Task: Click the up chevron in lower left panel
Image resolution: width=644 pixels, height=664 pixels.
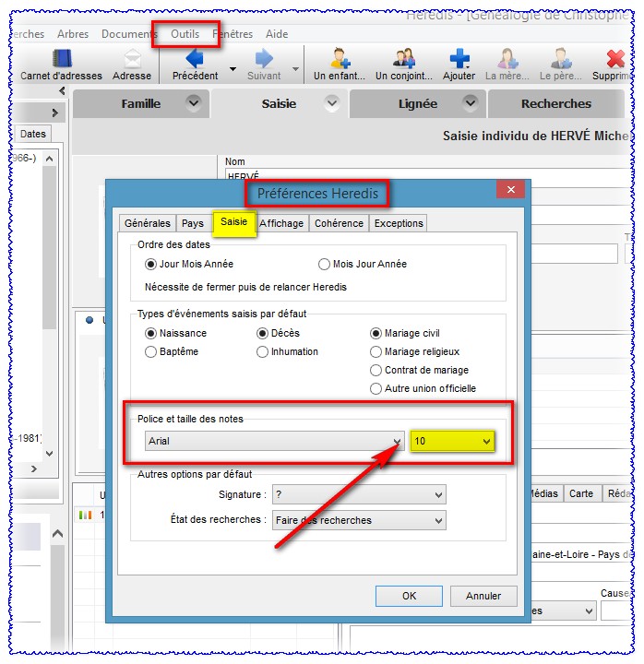Action: point(57,534)
